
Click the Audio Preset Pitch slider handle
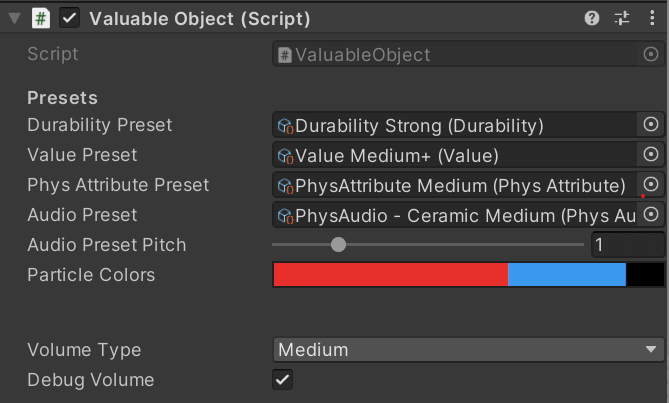(338, 245)
